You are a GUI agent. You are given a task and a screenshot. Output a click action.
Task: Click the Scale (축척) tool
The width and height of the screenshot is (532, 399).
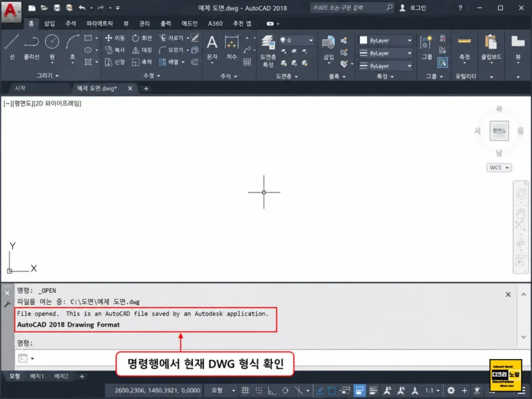142,62
